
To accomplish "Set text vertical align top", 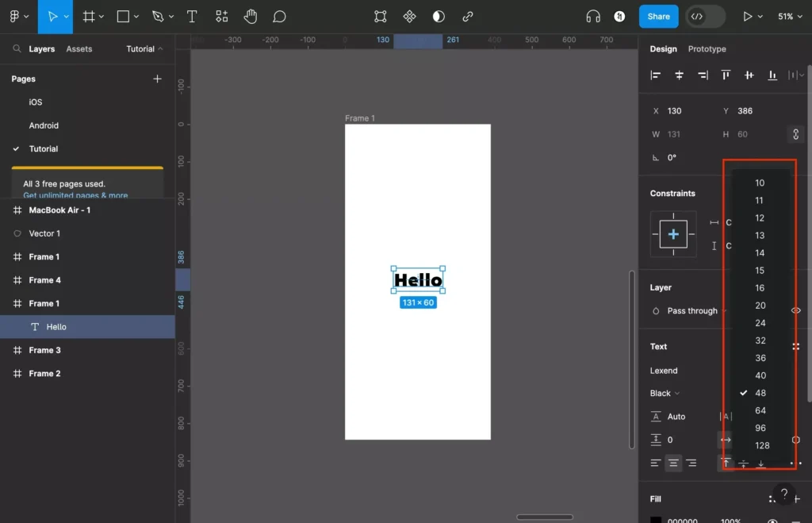I will point(726,463).
